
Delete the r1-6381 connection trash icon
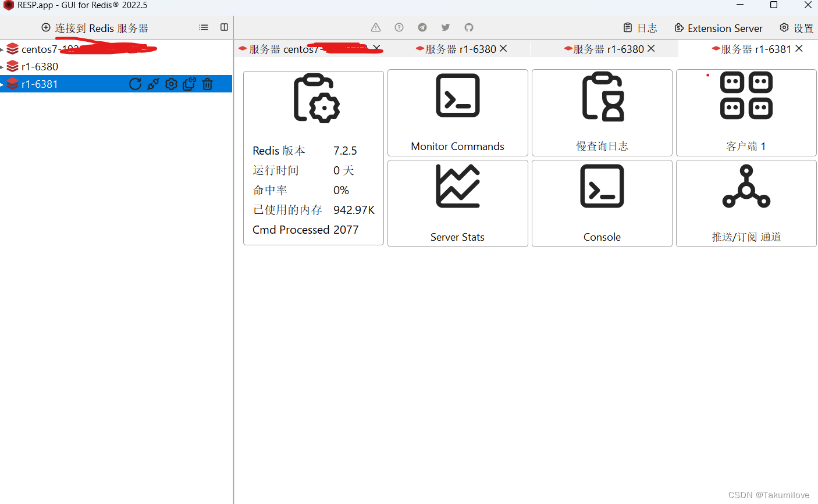[207, 84]
